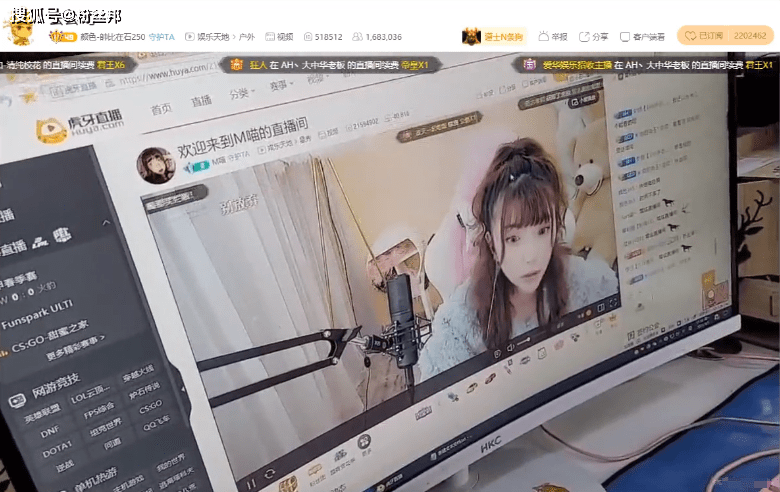Toggle theater mode icon in player

click(601, 307)
